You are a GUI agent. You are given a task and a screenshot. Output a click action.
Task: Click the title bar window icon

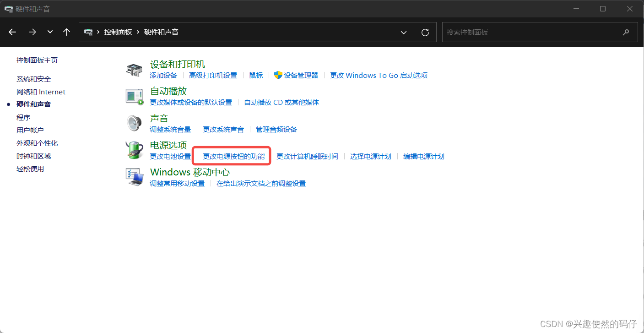8,9
